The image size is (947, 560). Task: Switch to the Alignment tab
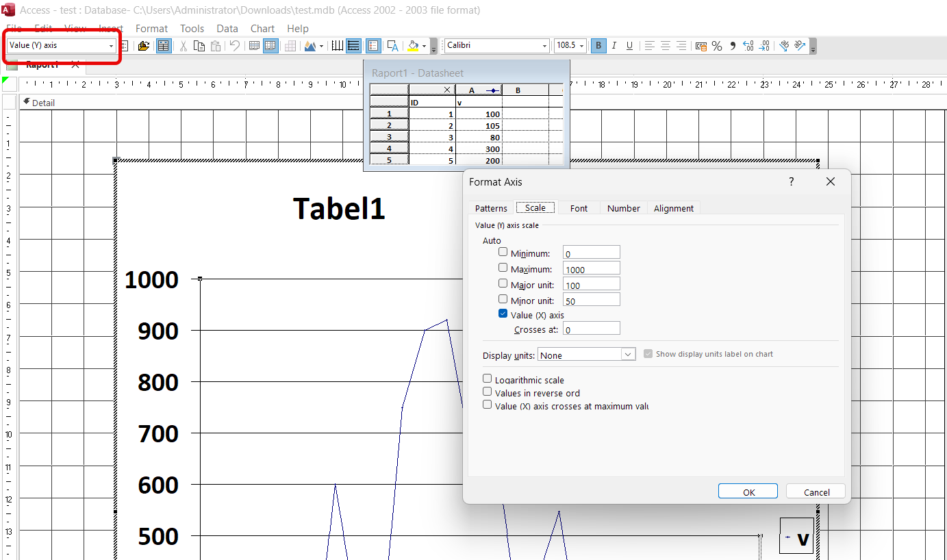[674, 208]
